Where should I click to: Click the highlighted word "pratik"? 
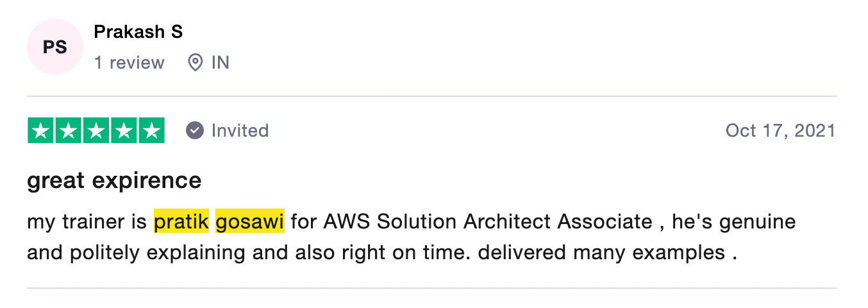coord(181,222)
